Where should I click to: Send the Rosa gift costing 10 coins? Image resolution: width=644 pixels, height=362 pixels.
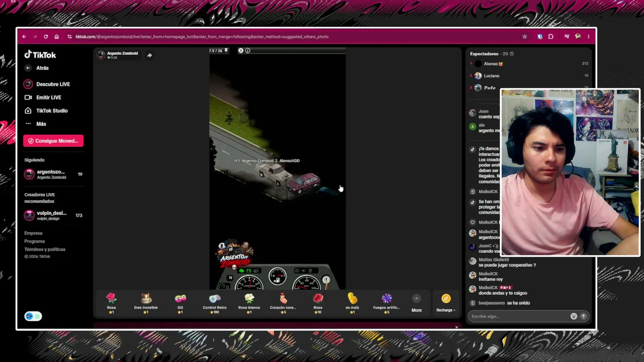coord(318,303)
